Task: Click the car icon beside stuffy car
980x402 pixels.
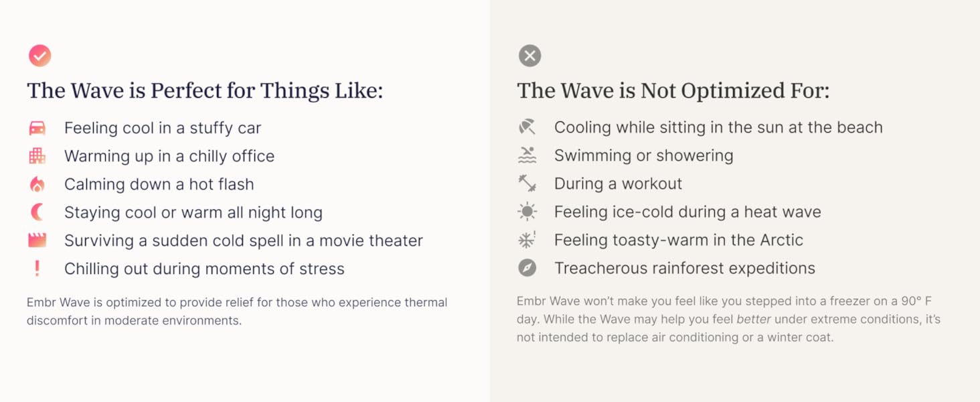Action: pyautogui.click(x=37, y=128)
